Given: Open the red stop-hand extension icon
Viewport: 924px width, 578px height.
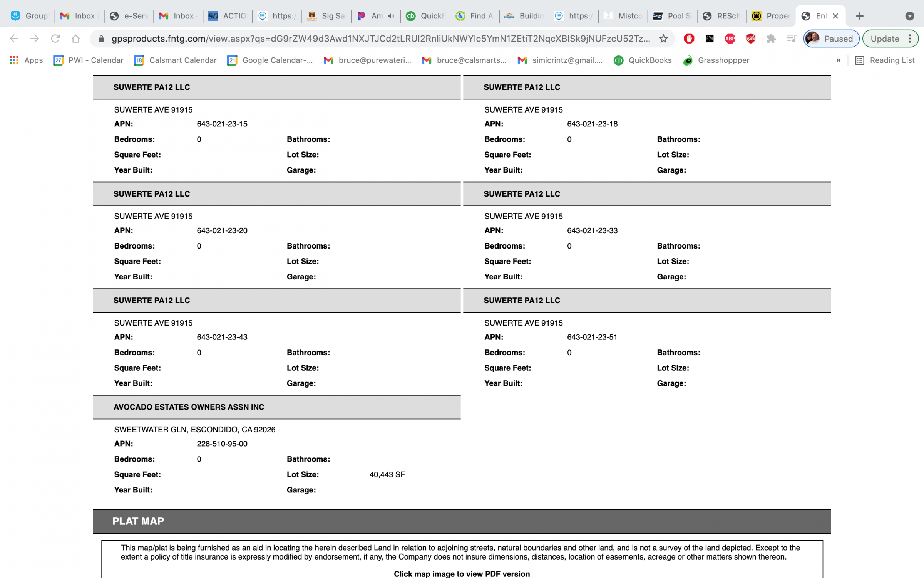Looking at the screenshot, I should pyautogui.click(x=689, y=39).
